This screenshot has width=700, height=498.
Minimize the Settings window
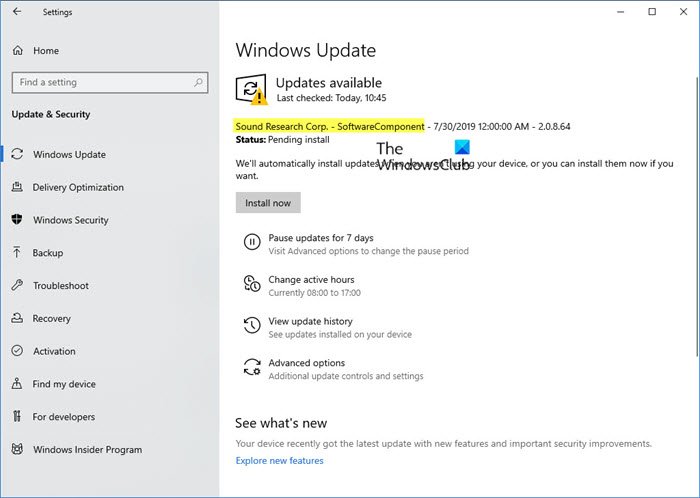tap(621, 12)
